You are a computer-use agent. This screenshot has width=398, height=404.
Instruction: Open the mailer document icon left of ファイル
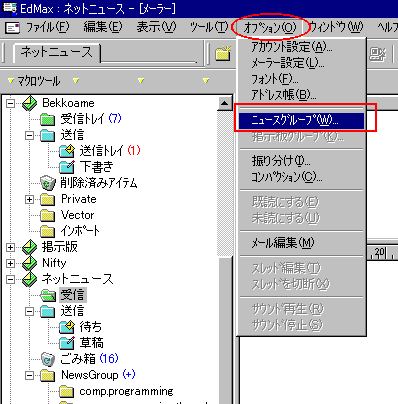tap(13, 28)
